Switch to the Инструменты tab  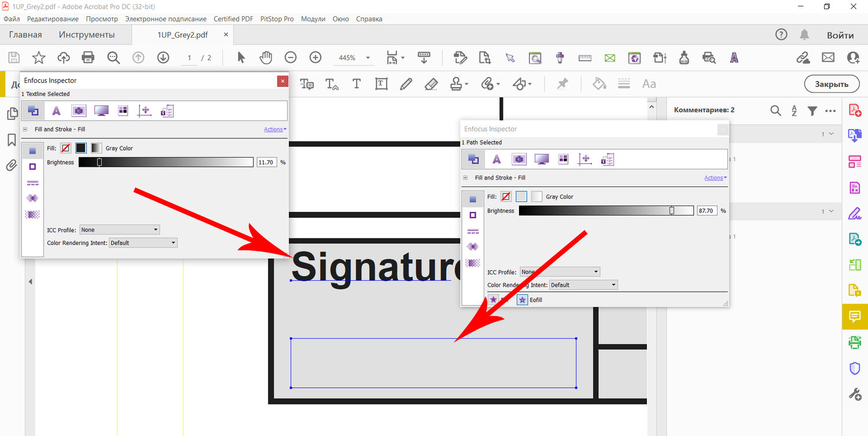[x=87, y=35]
